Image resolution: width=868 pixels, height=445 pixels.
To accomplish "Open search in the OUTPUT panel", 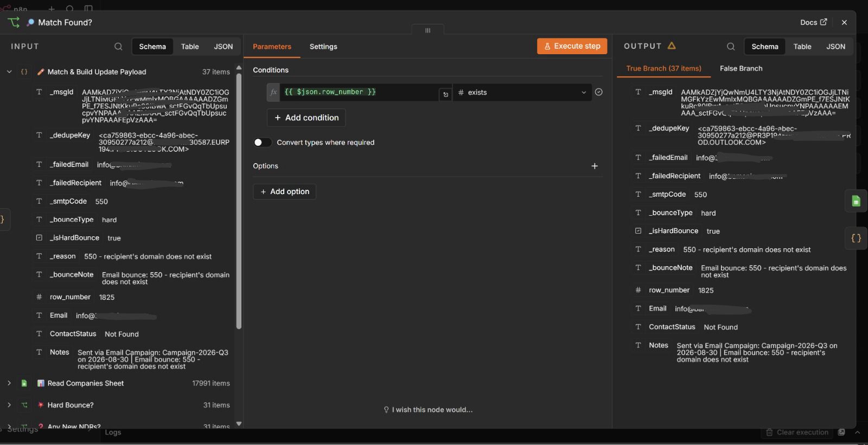I will (x=731, y=47).
